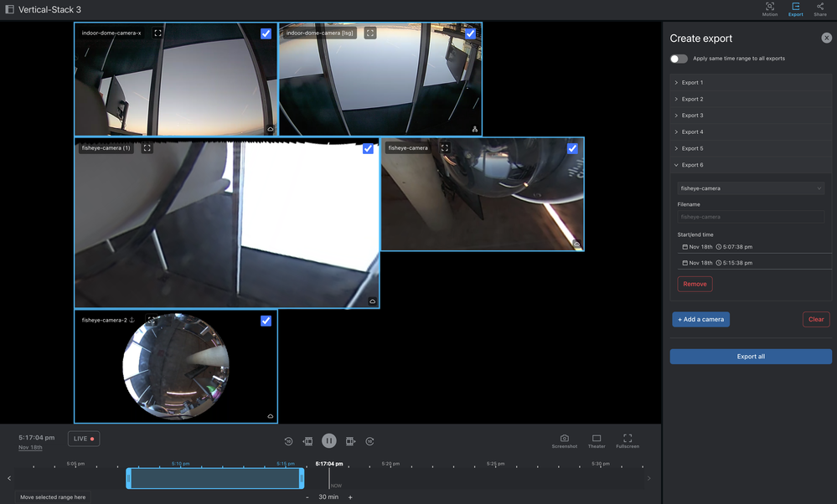Expand the Export 4 section
837x504 pixels.
click(692, 132)
